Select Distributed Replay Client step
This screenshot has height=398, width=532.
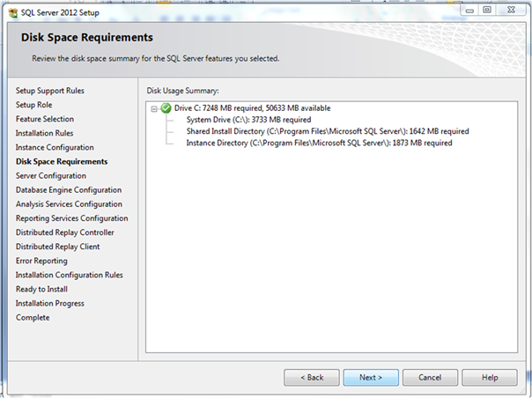tap(57, 247)
